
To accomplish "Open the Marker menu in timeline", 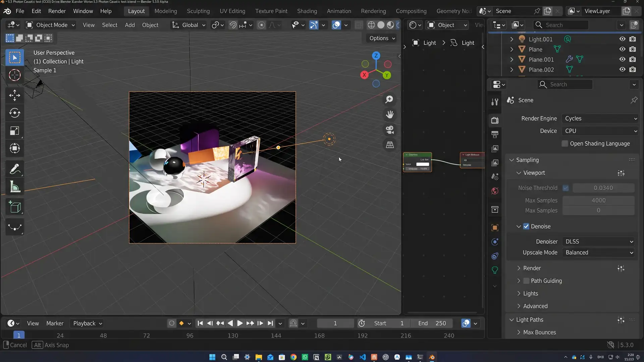I will 55,323.
